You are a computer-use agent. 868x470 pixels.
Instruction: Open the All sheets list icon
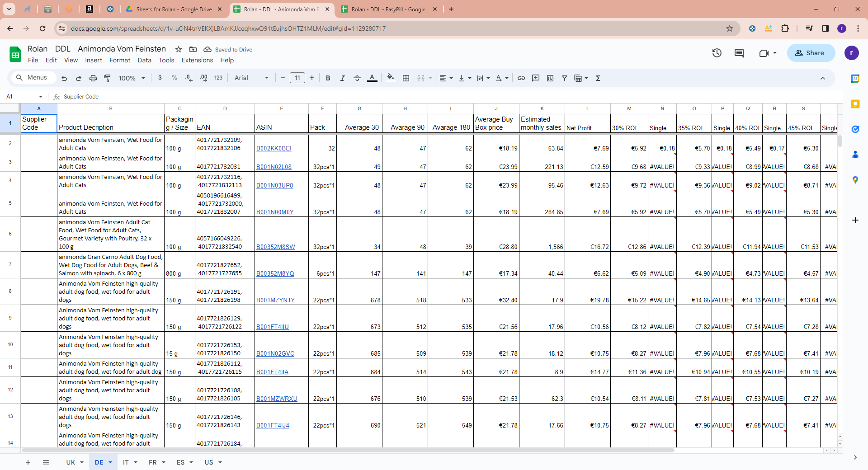46,462
